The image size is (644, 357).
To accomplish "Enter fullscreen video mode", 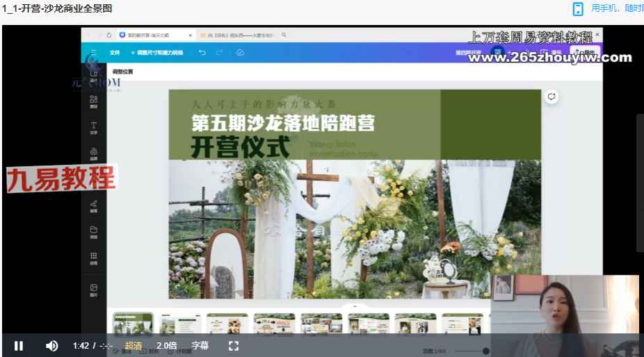I will (234, 345).
